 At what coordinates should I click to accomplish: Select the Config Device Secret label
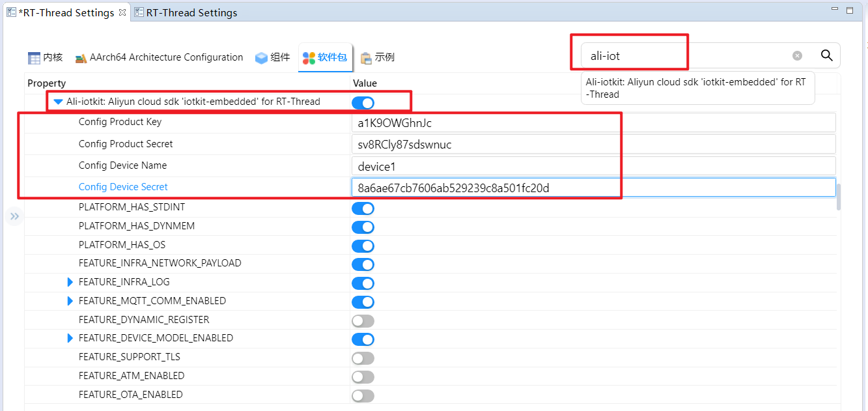[123, 187]
